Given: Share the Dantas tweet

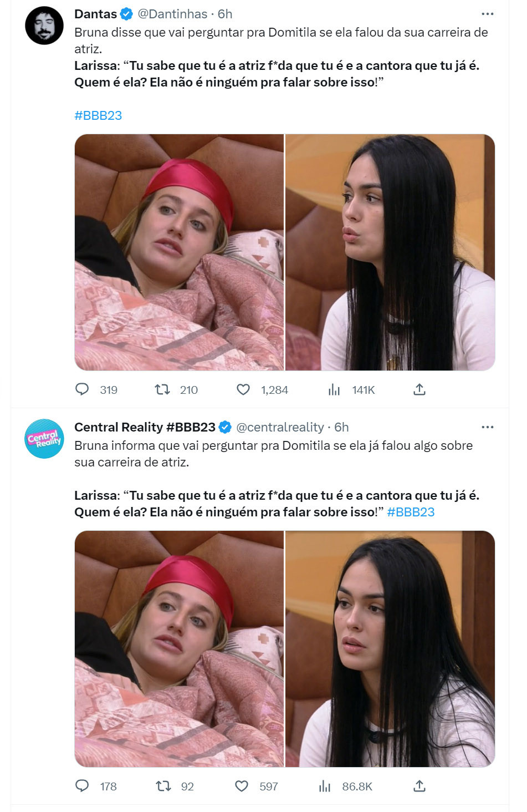Looking at the screenshot, I should click(x=419, y=389).
